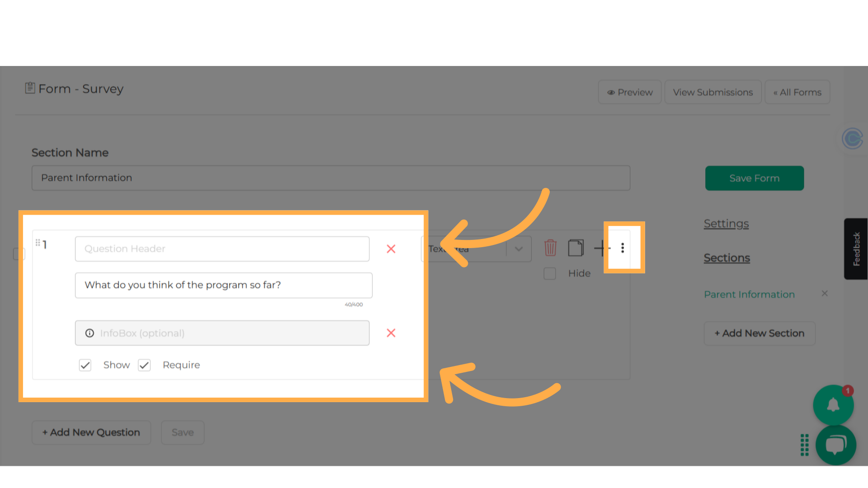This screenshot has width=868, height=488.
Task: Click the Question Header field
Action: coord(222,249)
